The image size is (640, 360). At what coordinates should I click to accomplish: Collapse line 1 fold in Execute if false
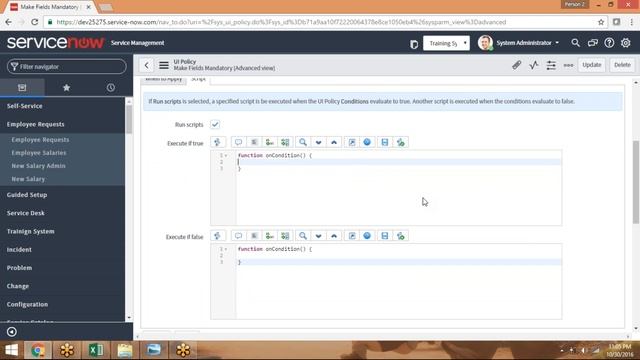pyautogui.click(x=226, y=249)
